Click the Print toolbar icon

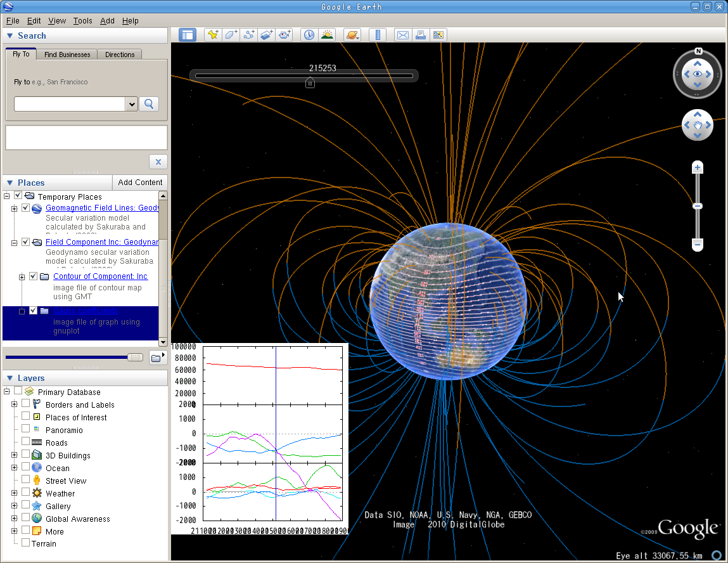[x=420, y=35]
